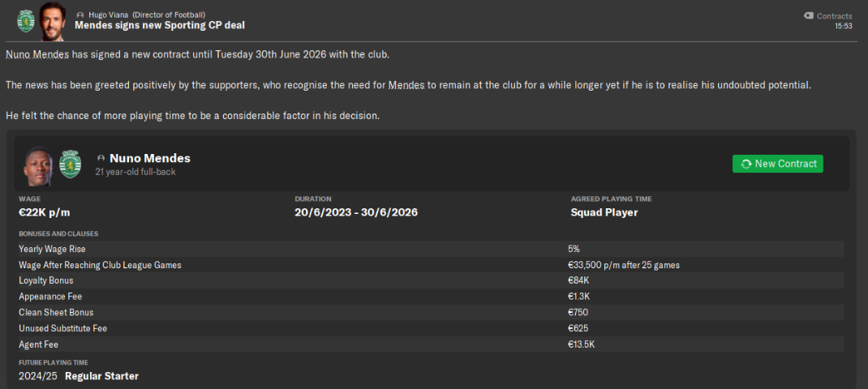The height and width of the screenshot is (389, 868).
Task: Open Hugo Viana's portrait photo
Action: [52, 20]
